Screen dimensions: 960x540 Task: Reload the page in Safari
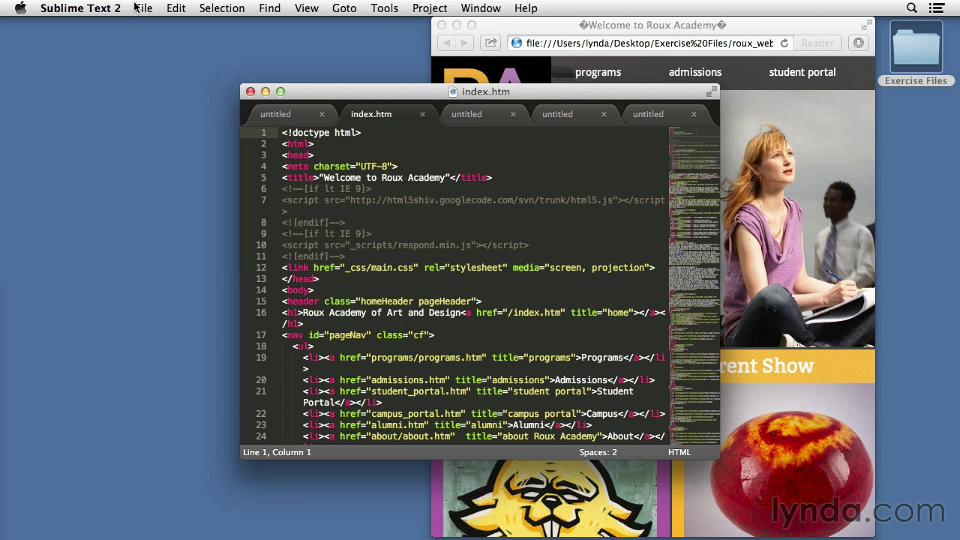click(x=784, y=43)
